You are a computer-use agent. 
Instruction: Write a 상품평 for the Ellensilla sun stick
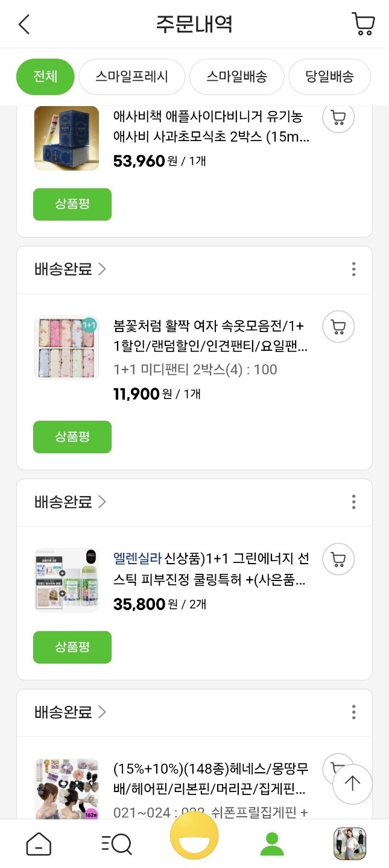tap(72, 647)
